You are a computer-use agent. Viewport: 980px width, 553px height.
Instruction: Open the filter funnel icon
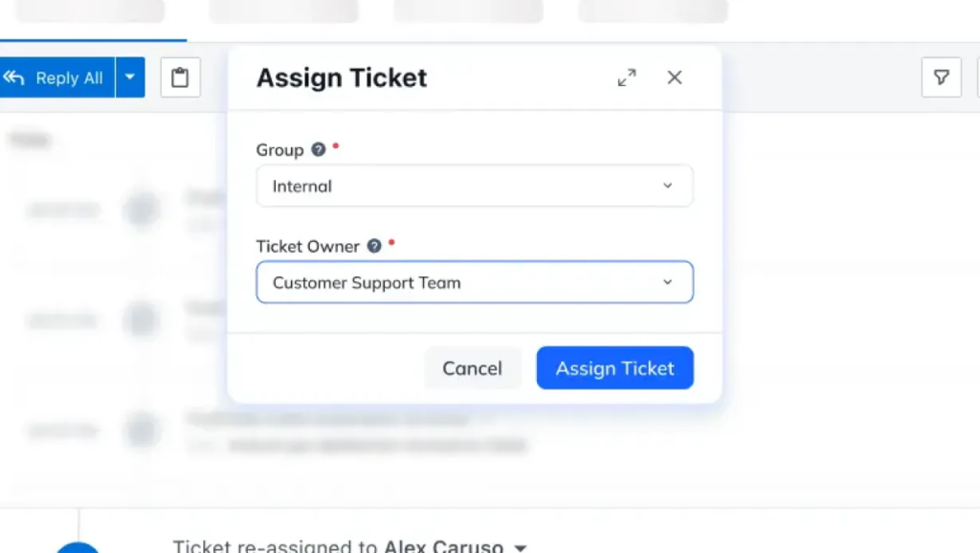[x=942, y=77]
